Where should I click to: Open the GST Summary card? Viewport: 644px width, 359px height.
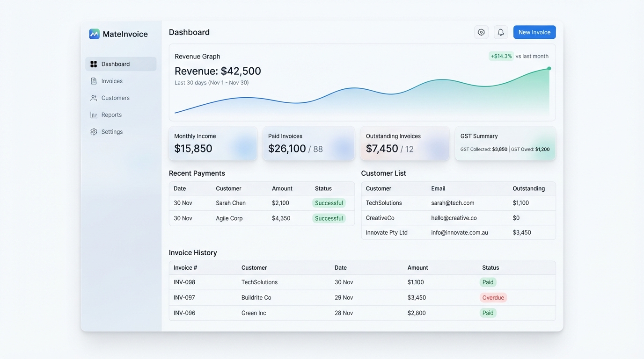(x=505, y=144)
